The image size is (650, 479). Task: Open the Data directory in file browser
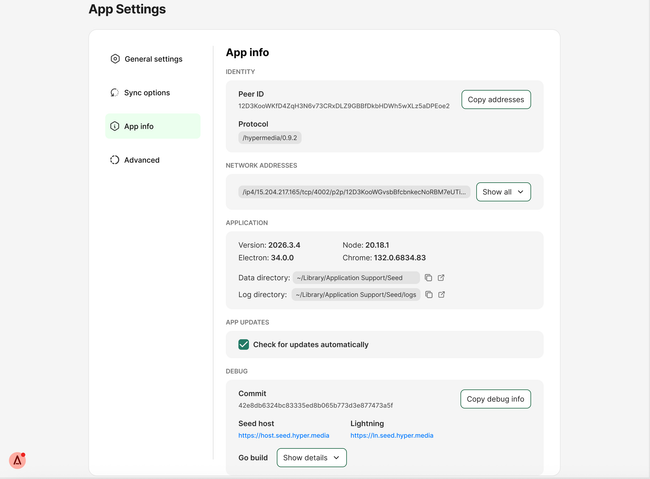[x=441, y=277]
